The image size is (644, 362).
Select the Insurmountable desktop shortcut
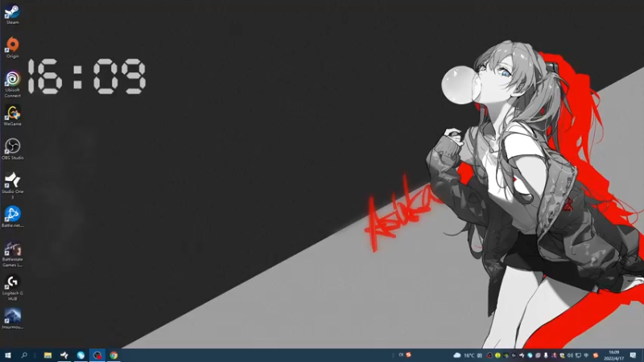[12, 319]
